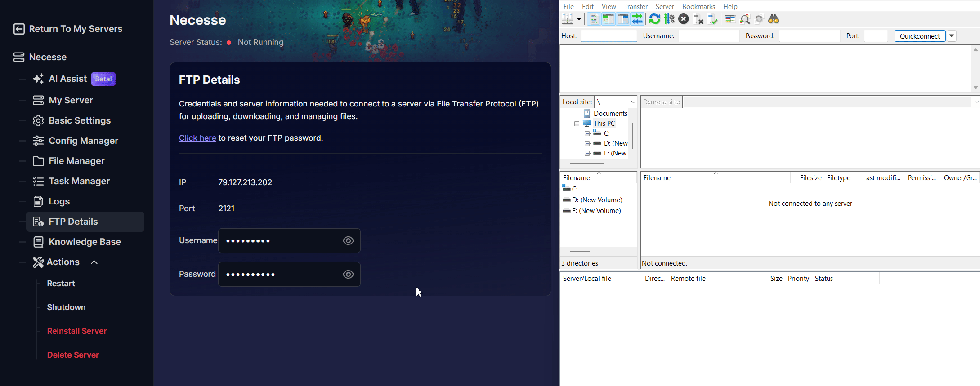The width and height of the screenshot is (980, 386).
Task: Open the directory listing filters icon
Action: (730, 19)
